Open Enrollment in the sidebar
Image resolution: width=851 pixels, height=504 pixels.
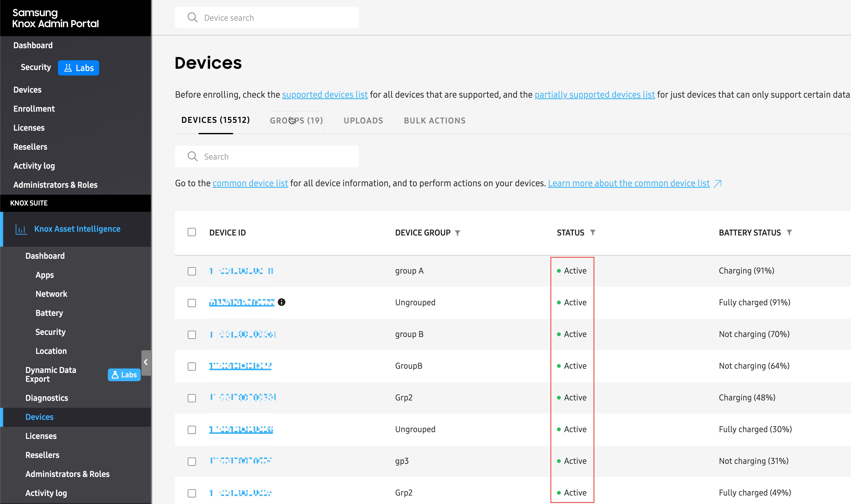(34, 109)
